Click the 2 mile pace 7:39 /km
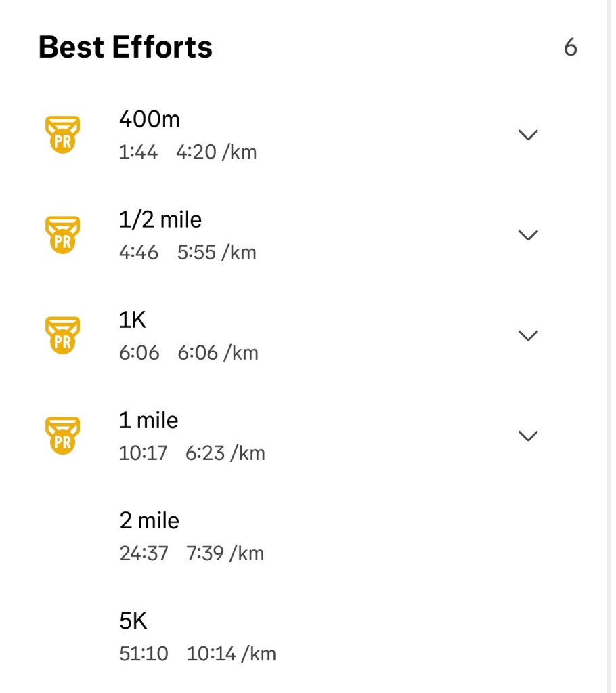The width and height of the screenshot is (616, 693). click(225, 553)
